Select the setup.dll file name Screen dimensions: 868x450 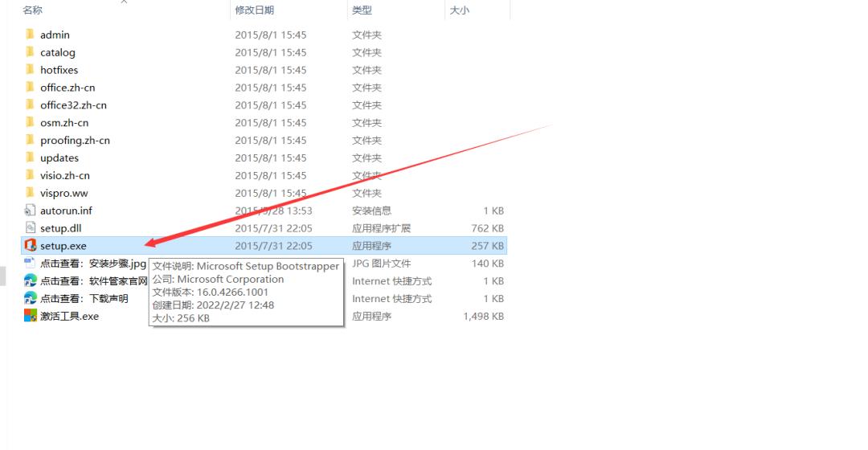point(60,228)
